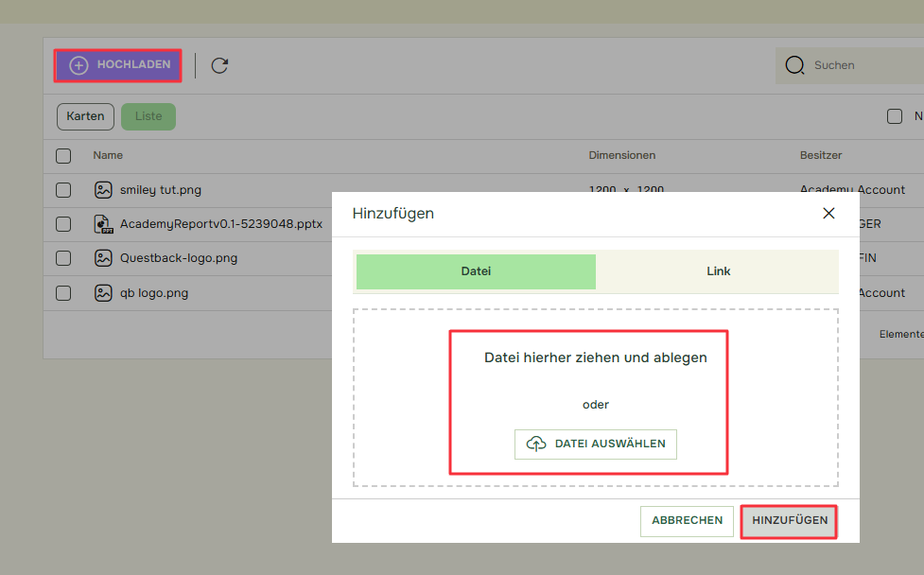Click the Besitzer column header
Screen dimensions: 924x575
[821, 155]
